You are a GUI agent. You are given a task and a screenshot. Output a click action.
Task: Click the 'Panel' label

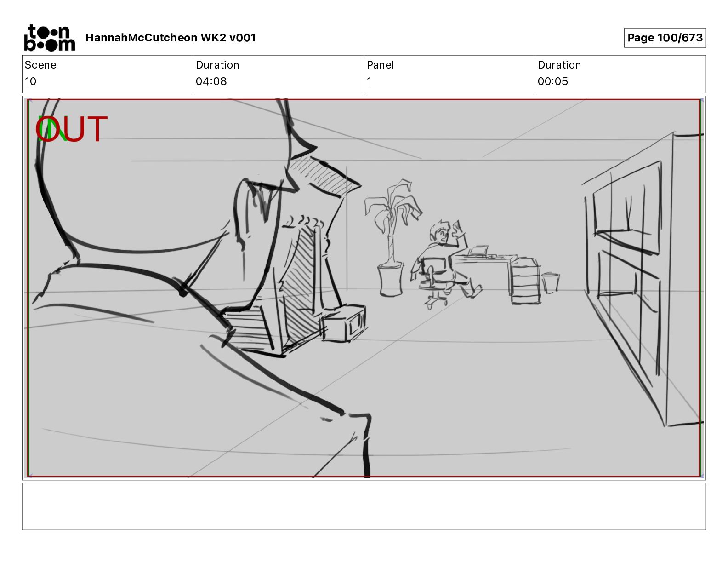pyautogui.click(x=381, y=65)
